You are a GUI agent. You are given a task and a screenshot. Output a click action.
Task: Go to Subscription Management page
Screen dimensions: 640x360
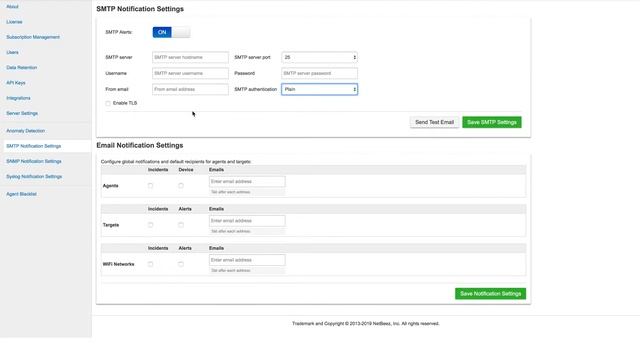[33, 37]
